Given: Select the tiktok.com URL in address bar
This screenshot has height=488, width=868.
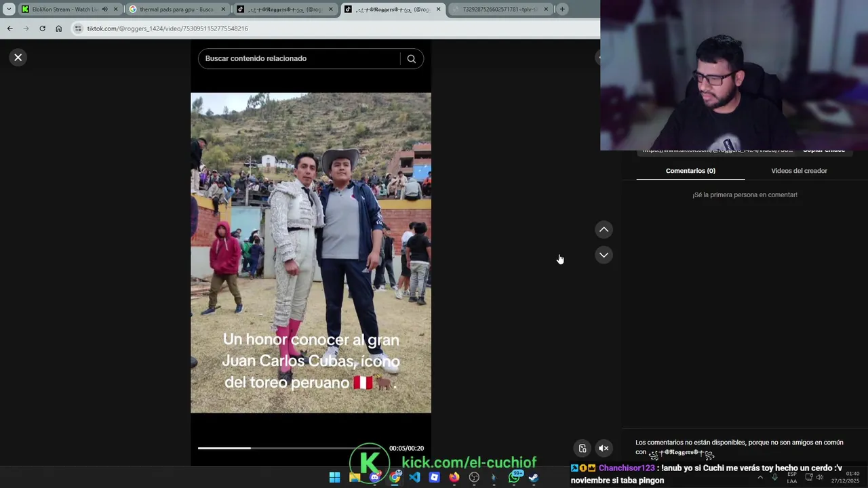Looking at the screenshot, I should pyautogui.click(x=167, y=28).
